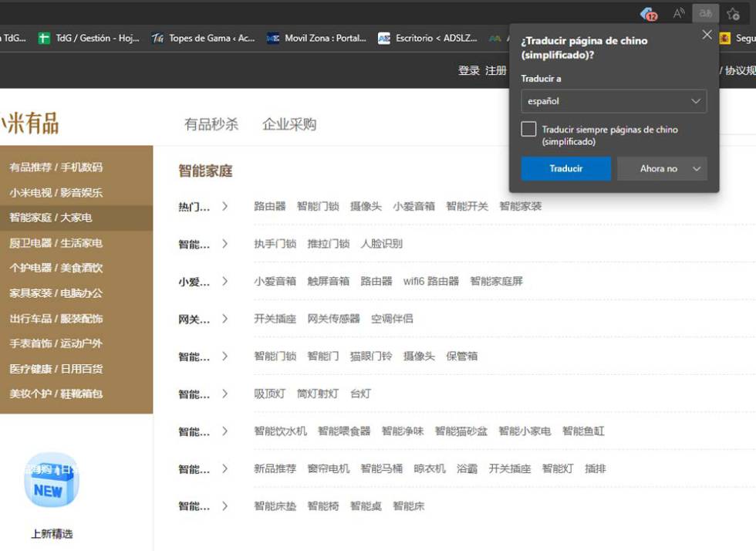This screenshot has height=551, width=756.
Task: Click the green sheets favicon of TdG Gestión
Action: point(44,38)
